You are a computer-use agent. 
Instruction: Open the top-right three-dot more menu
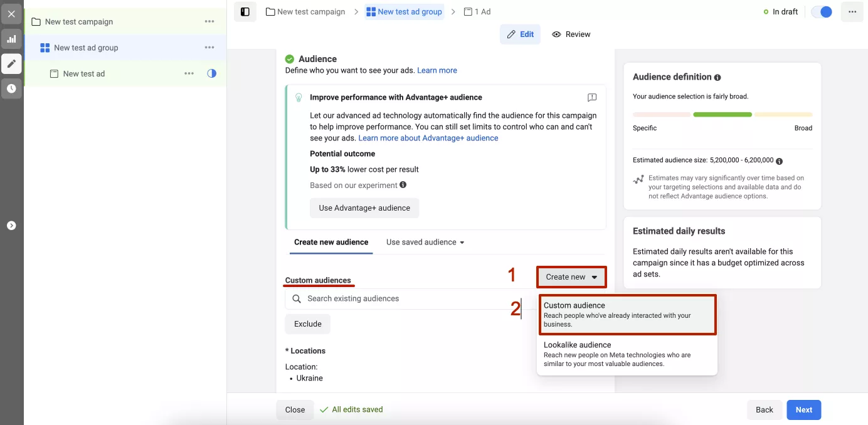pos(852,12)
